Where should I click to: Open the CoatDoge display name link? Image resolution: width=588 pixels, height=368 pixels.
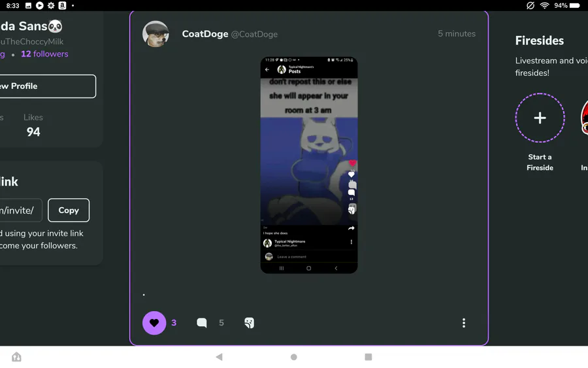205,34
